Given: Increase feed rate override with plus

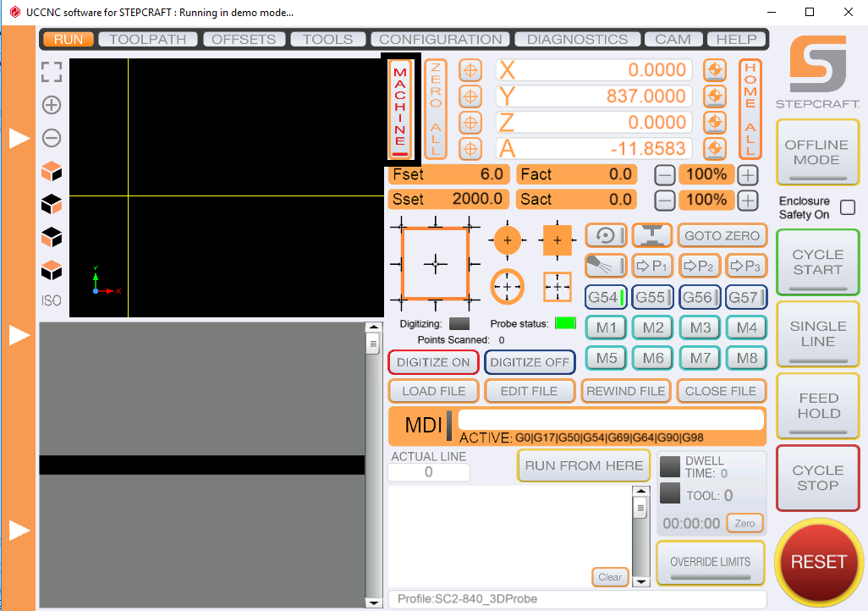Looking at the screenshot, I should tap(748, 175).
